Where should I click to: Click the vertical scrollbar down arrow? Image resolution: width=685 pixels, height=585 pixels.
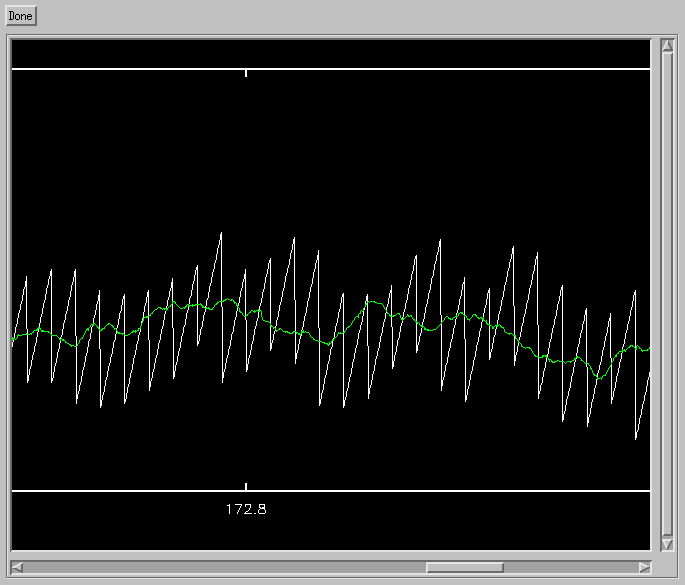(667, 544)
